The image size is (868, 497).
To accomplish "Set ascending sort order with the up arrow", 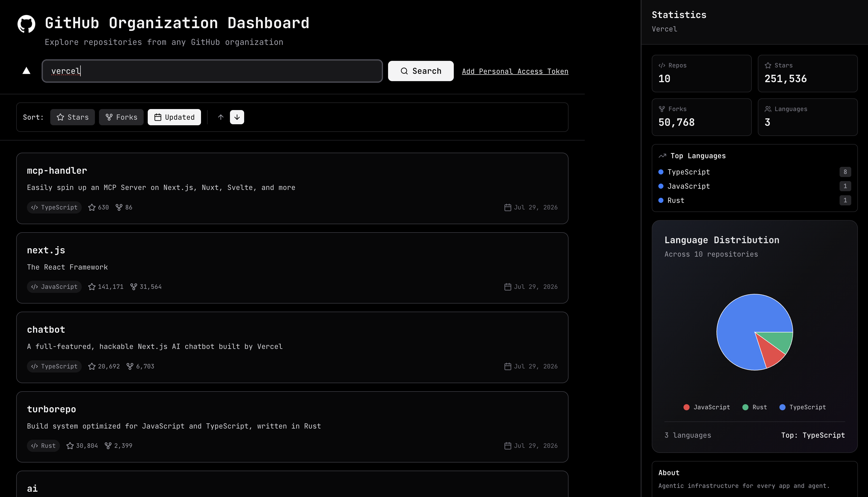I will (221, 117).
